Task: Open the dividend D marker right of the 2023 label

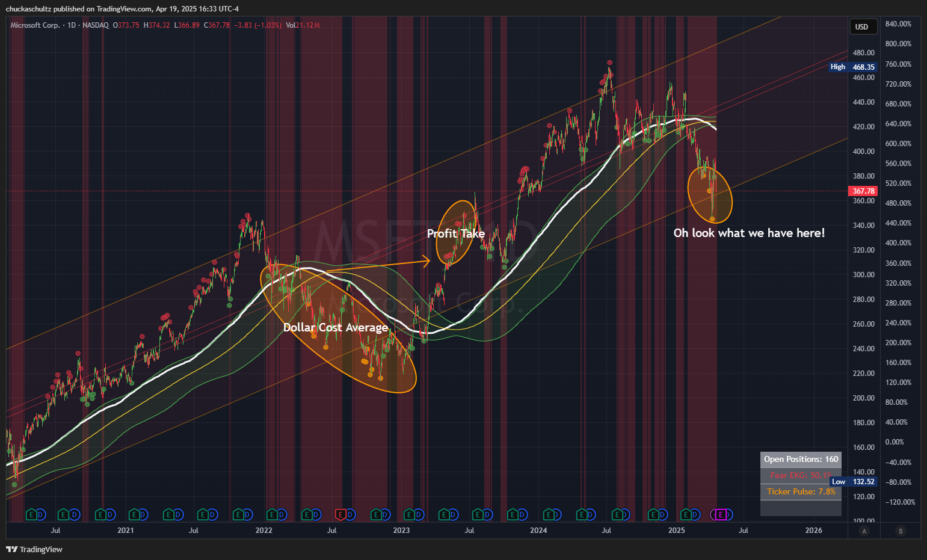Action: tap(419, 514)
